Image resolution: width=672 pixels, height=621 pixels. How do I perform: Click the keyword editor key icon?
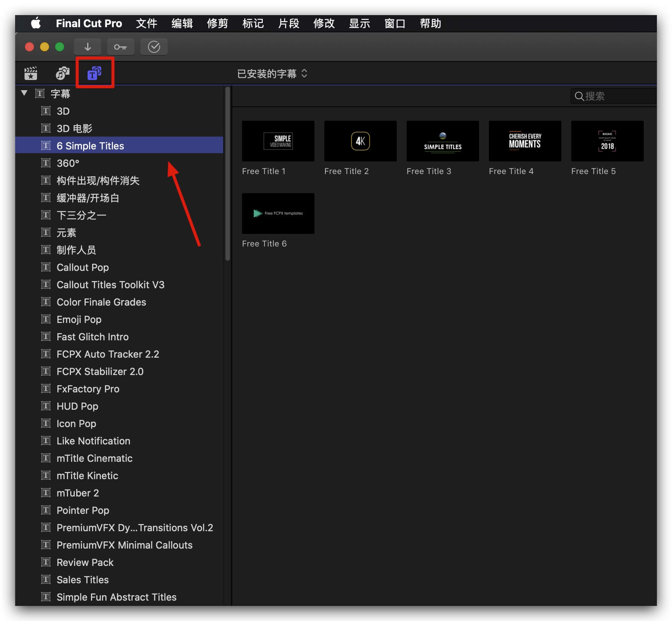pyautogui.click(x=120, y=47)
